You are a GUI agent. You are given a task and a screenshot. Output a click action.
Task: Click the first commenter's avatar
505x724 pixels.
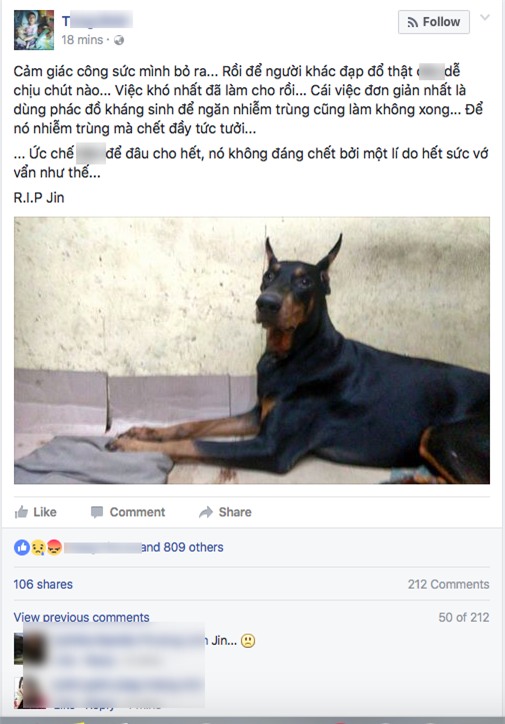click(30, 649)
